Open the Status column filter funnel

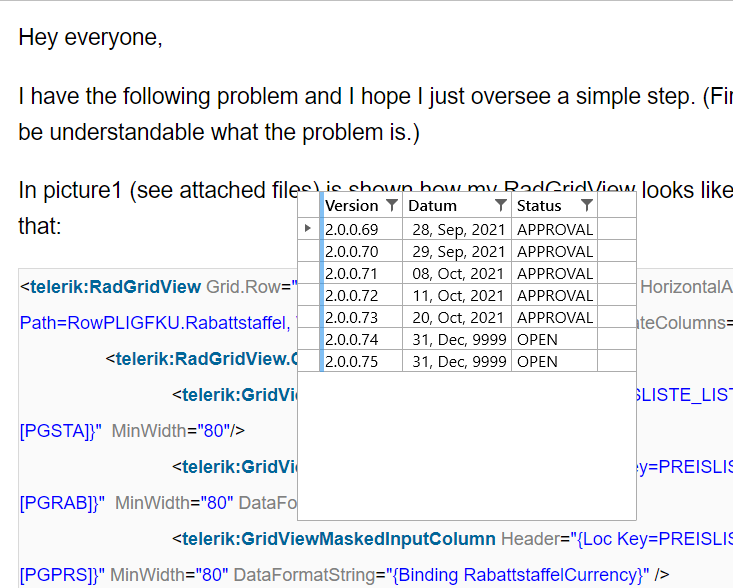tap(587, 205)
